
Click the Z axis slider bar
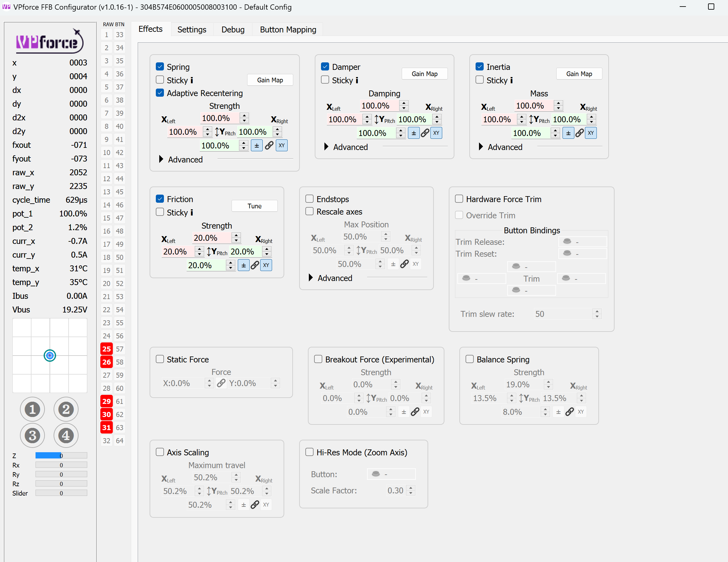click(x=61, y=456)
